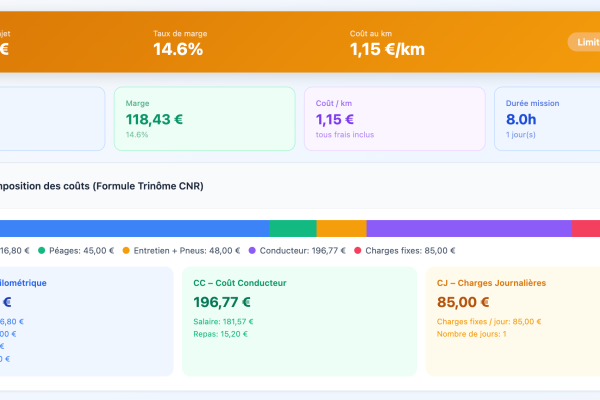The height and width of the screenshot is (400, 600).
Task: Click the 196,77 € driver cost total
Action: [x=222, y=302]
